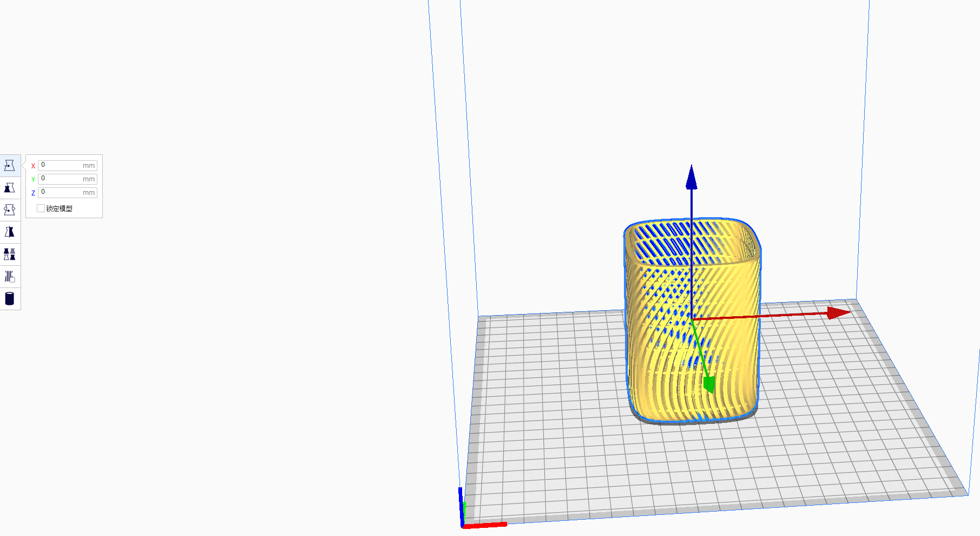Click the Z position input field

[x=68, y=192]
